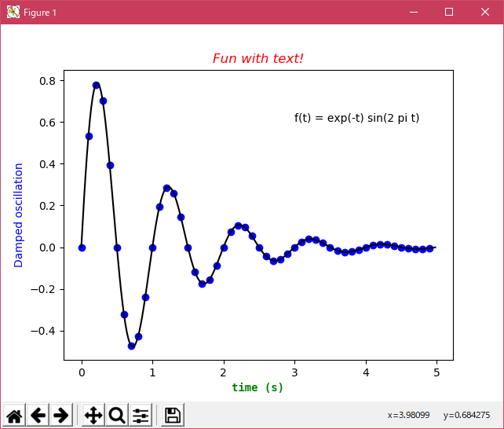Click the green "time (s)" x-axis label
This screenshot has width=504, height=429.
pyautogui.click(x=257, y=387)
